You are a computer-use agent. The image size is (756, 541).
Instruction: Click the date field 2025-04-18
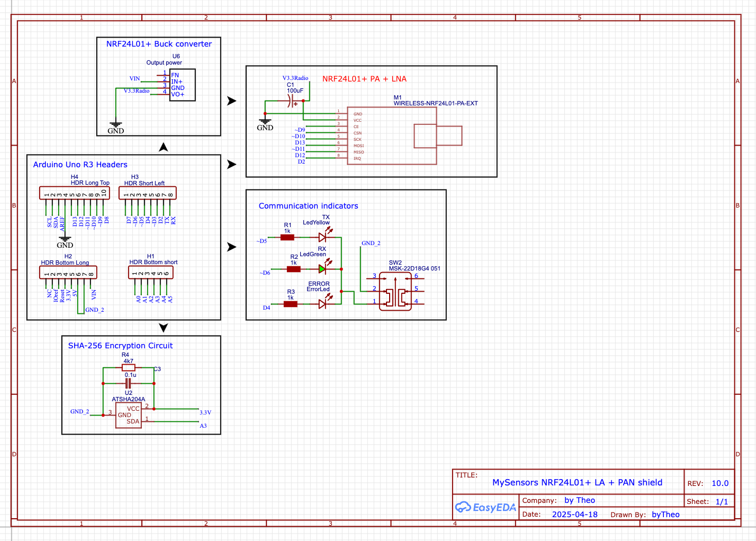[x=574, y=515]
